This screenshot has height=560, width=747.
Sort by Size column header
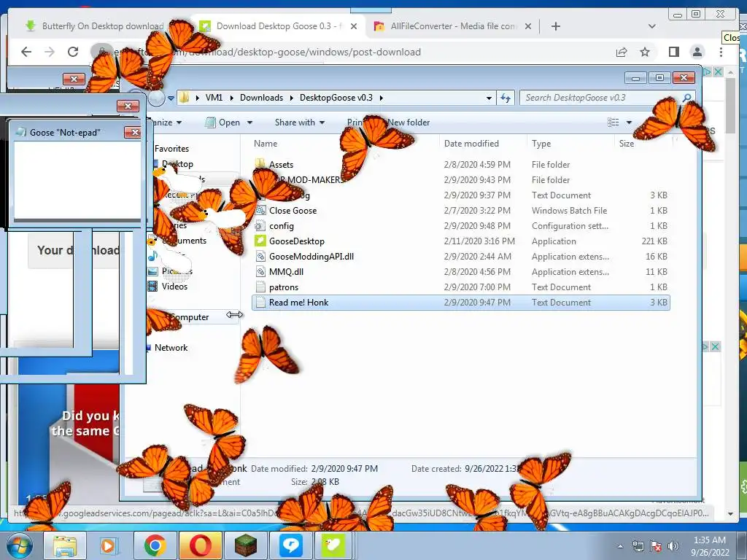pos(627,144)
